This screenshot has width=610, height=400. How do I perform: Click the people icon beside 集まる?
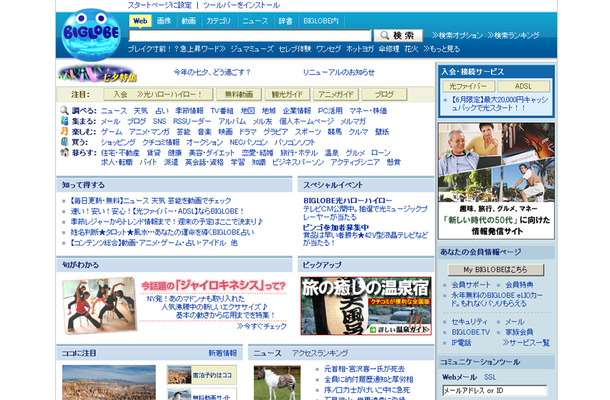pos(64,121)
